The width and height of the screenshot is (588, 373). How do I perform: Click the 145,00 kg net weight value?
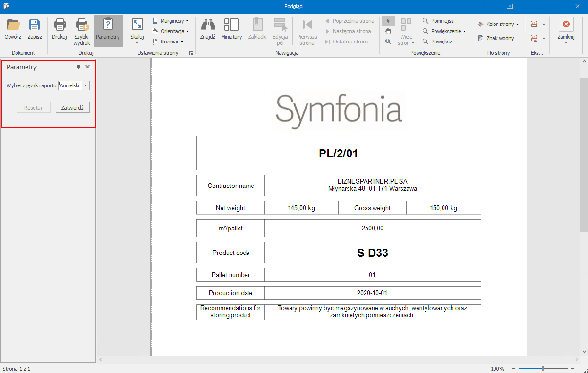click(x=301, y=208)
